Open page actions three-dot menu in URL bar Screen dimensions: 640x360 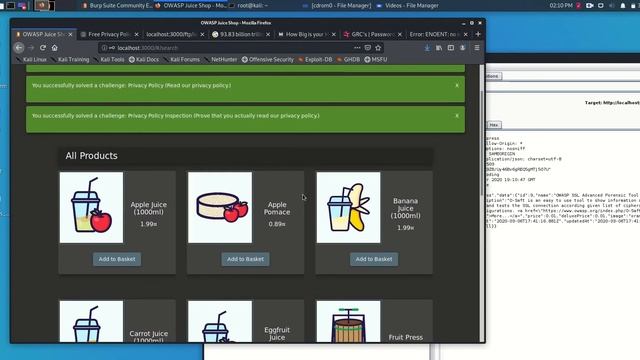tap(357, 48)
